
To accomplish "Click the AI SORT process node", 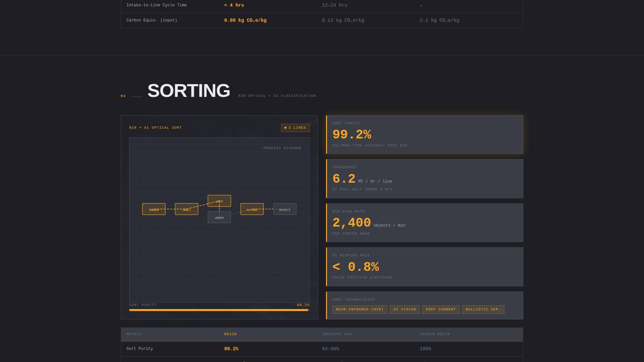I will pos(252,209).
